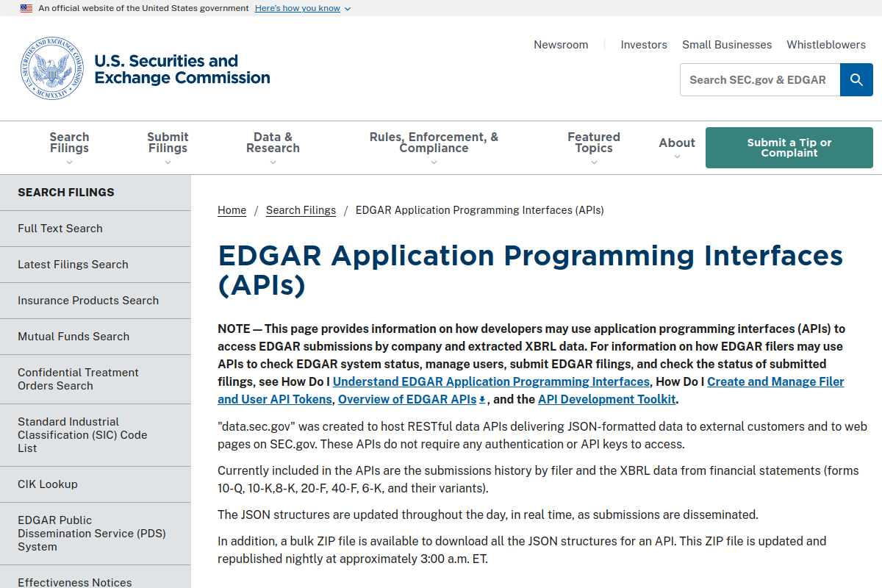Open Latest Filings Search sidebar item
The image size is (882, 588).
coord(96,265)
